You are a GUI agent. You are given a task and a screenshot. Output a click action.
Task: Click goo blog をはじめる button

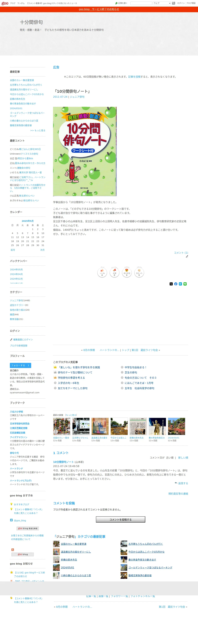coord(28,528)
